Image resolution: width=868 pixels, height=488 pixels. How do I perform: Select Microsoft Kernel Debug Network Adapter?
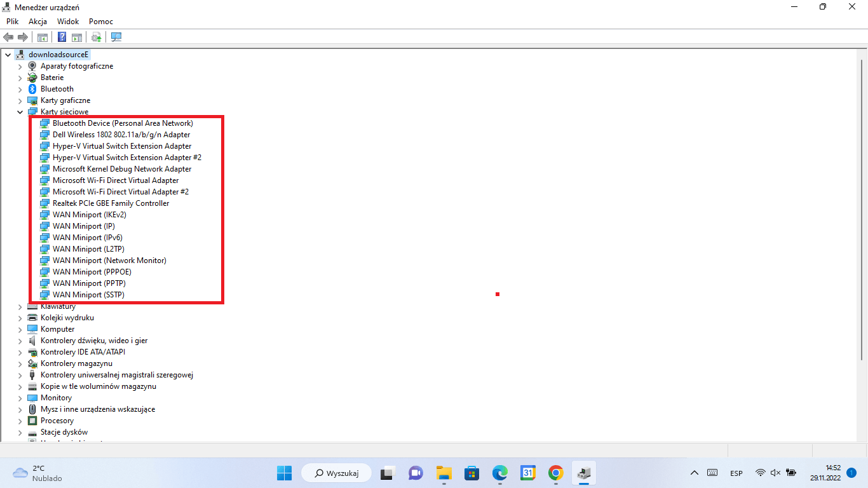122,169
